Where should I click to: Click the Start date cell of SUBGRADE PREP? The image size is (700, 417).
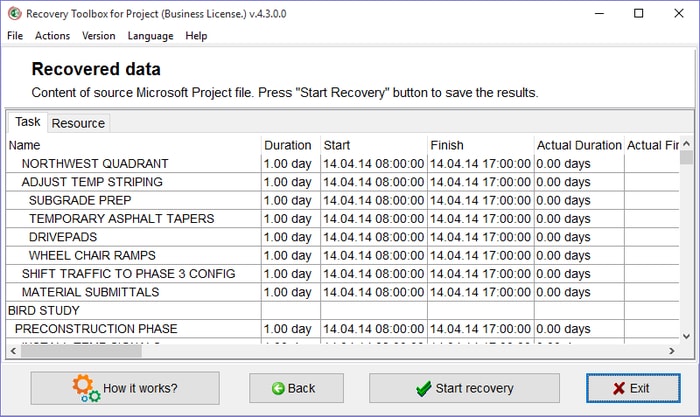tap(374, 200)
